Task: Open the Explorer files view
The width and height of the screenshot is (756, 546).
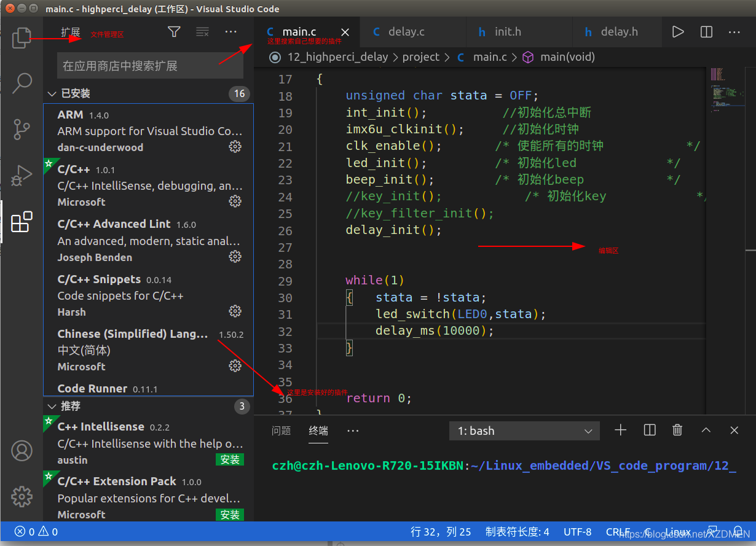Action: [x=22, y=38]
